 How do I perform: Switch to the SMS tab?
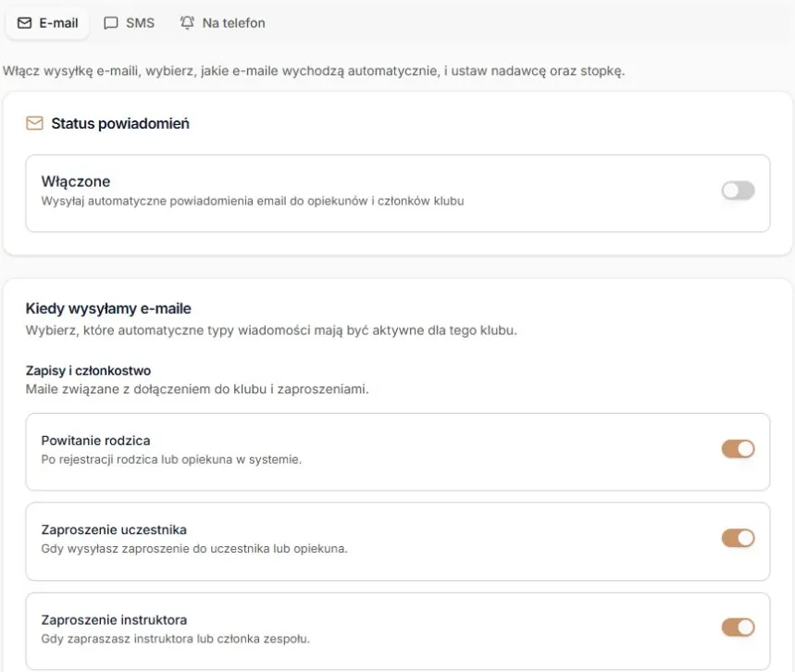130,23
